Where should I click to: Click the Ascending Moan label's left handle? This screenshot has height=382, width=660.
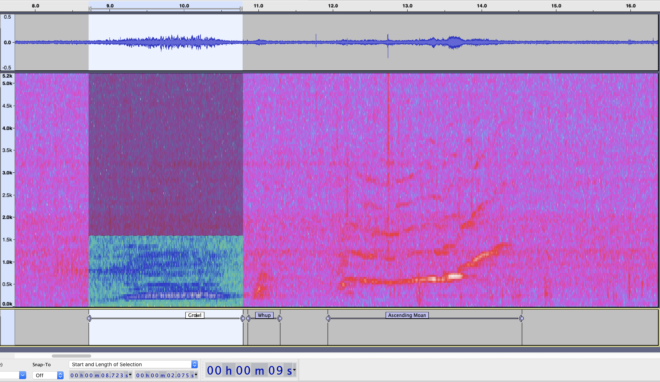tap(328, 318)
